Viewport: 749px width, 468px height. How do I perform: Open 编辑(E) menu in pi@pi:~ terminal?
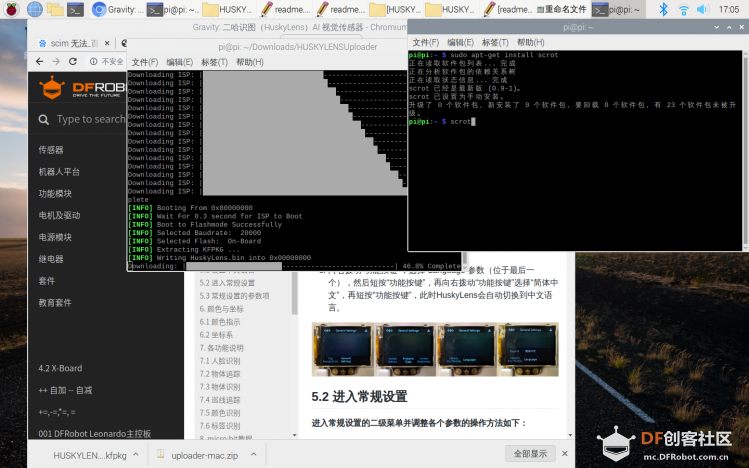tap(460, 43)
